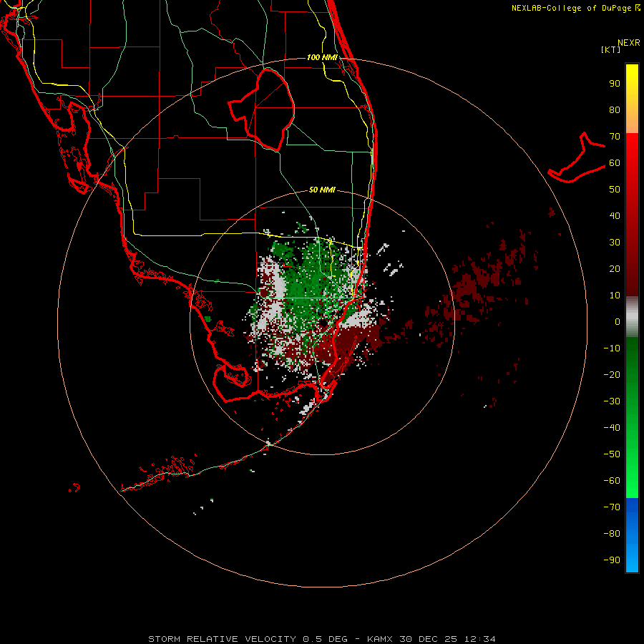
Task: Click the 50 value on the velocity scale
Action: (615, 190)
